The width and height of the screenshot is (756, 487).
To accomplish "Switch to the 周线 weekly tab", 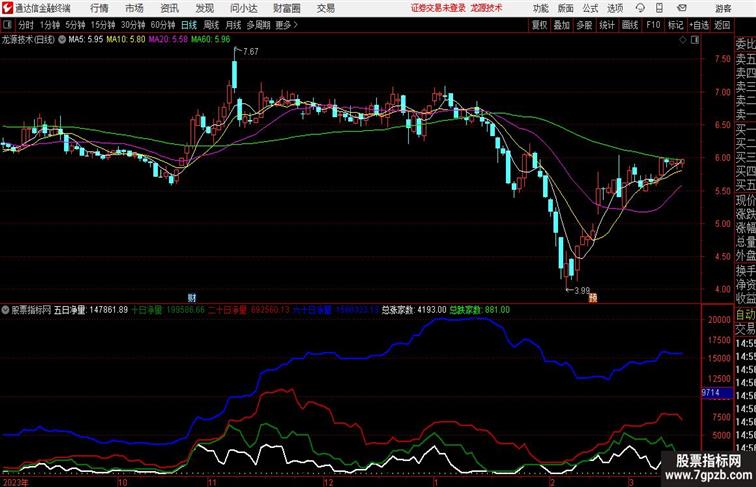I will pyautogui.click(x=211, y=25).
